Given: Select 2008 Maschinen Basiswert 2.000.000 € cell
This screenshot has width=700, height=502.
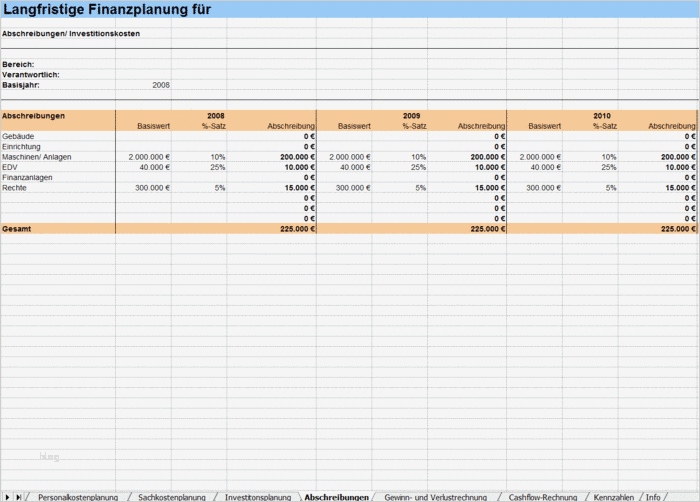Looking at the screenshot, I should [143, 157].
